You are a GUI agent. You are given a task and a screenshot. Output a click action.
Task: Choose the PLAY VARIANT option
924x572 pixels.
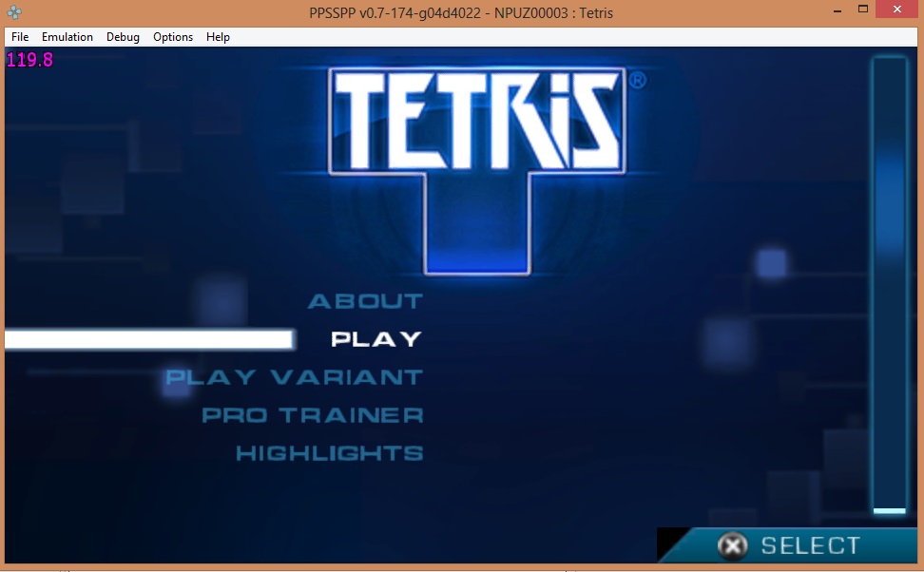tap(295, 377)
